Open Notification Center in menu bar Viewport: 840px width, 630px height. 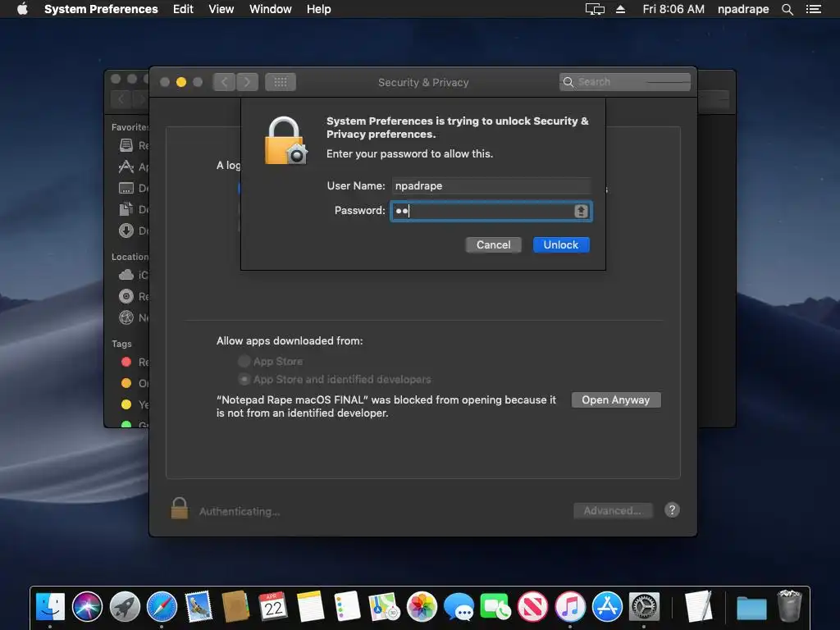click(813, 9)
